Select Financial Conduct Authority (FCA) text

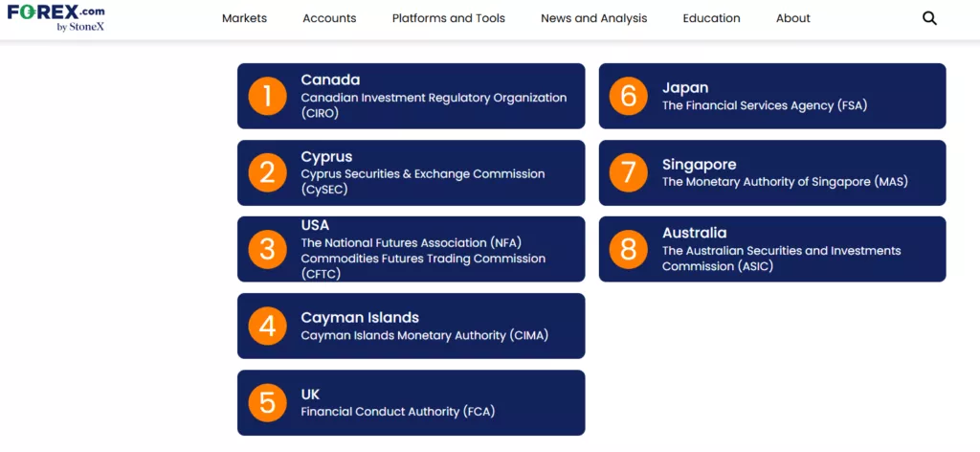pyautogui.click(x=398, y=412)
